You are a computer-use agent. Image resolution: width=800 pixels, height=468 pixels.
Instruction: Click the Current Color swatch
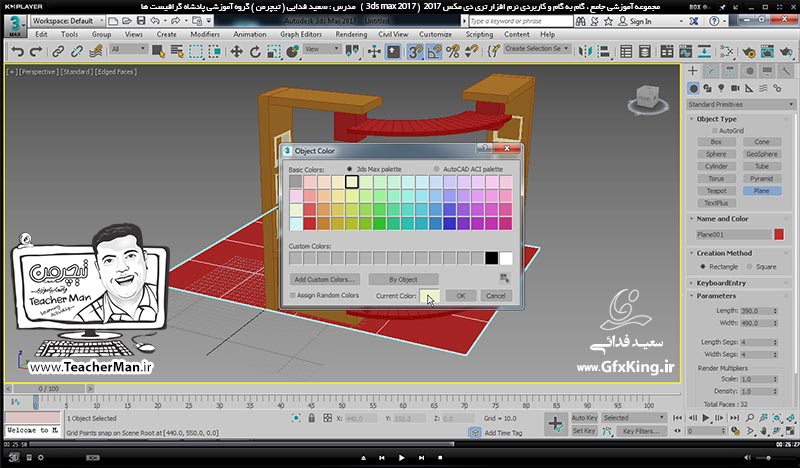429,296
